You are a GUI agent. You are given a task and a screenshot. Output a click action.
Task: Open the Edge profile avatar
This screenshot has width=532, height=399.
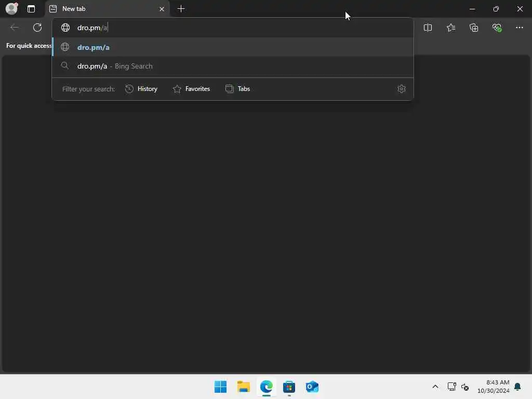(x=11, y=8)
